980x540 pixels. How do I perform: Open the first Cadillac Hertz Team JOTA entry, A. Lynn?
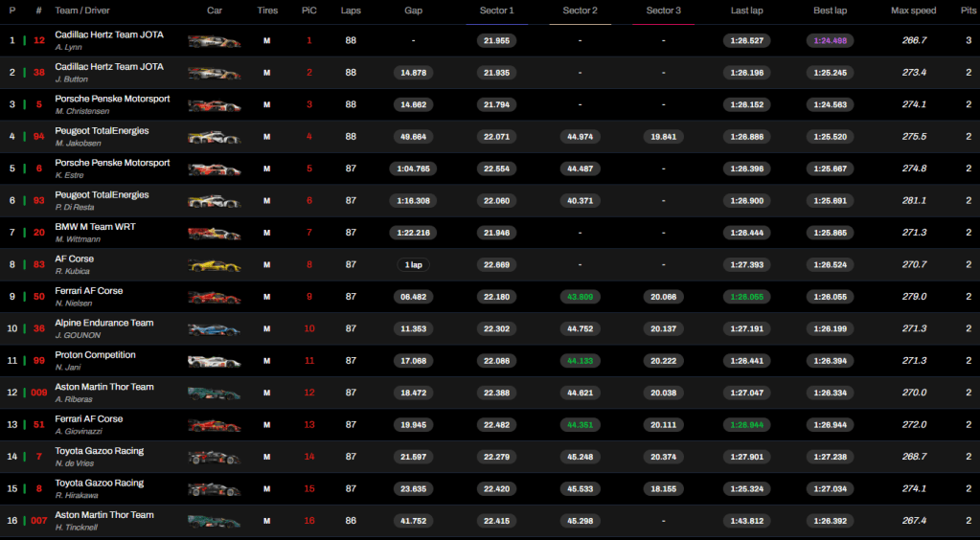click(109, 35)
